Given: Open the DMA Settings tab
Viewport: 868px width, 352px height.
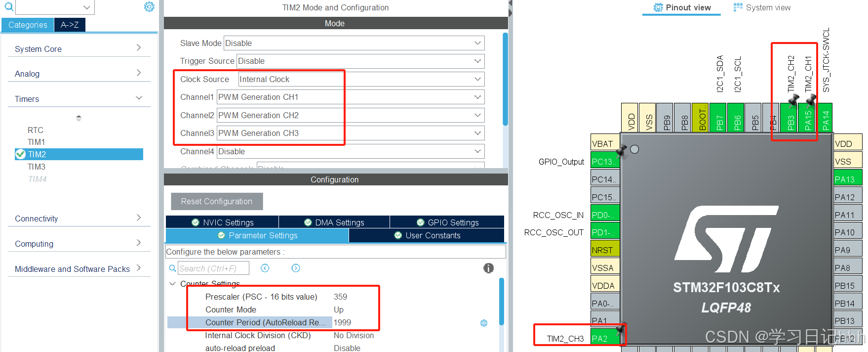Looking at the screenshot, I should [x=334, y=222].
